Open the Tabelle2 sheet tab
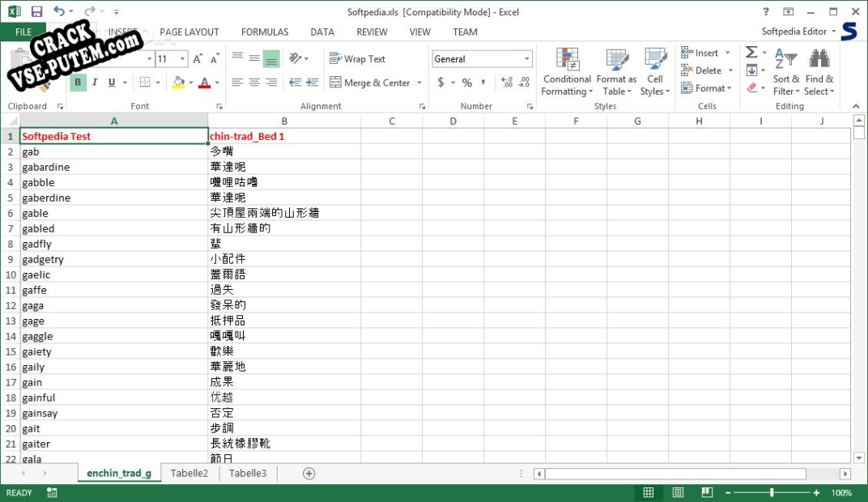Screen dimensions: 868x502 189,473
